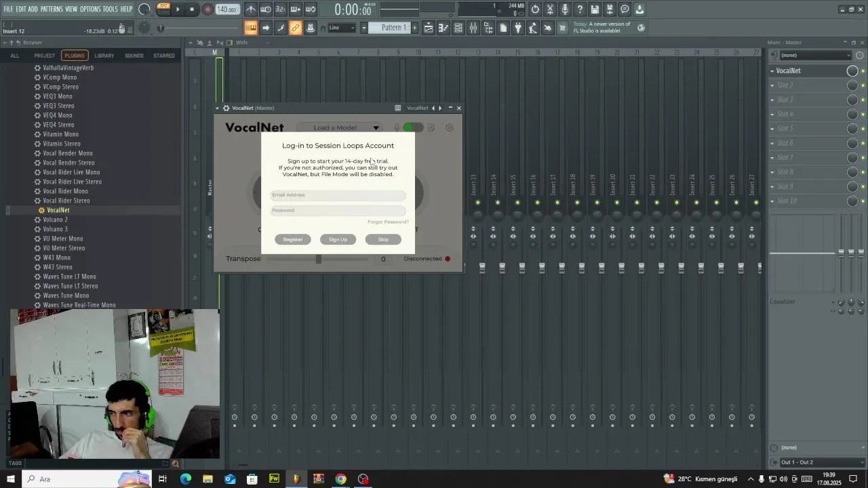The image size is (868, 488).
Task: Toggle PAT/SONG mode switch
Action: [x=163, y=9]
